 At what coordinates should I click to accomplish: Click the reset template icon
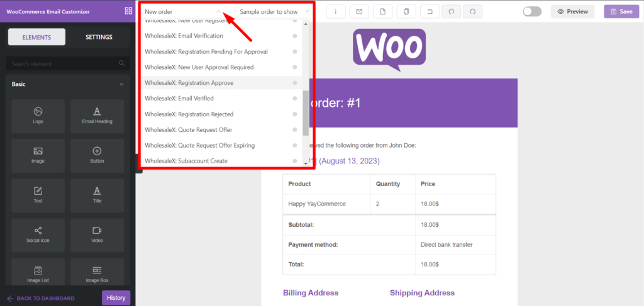point(430,11)
